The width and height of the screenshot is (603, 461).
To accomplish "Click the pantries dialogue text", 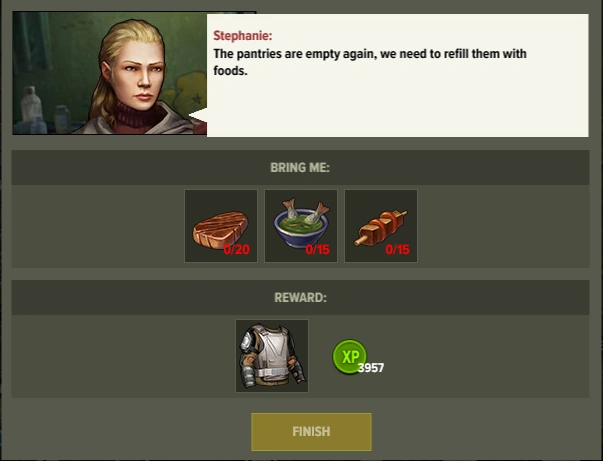I will 370,62.
